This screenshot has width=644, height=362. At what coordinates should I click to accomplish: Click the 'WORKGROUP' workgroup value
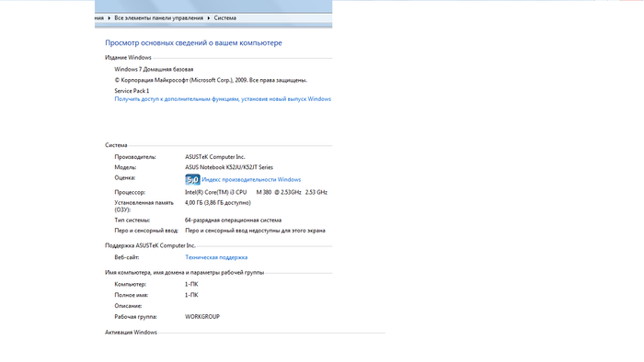tap(202, 317)
